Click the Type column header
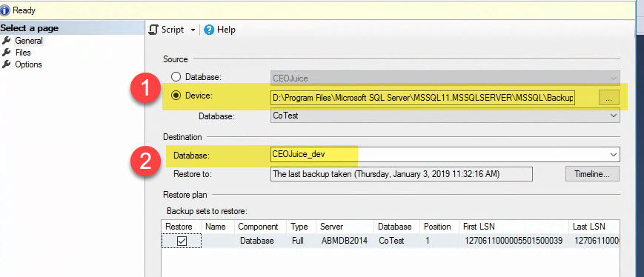This screenshot has width=644, height=277. [302, 227]
